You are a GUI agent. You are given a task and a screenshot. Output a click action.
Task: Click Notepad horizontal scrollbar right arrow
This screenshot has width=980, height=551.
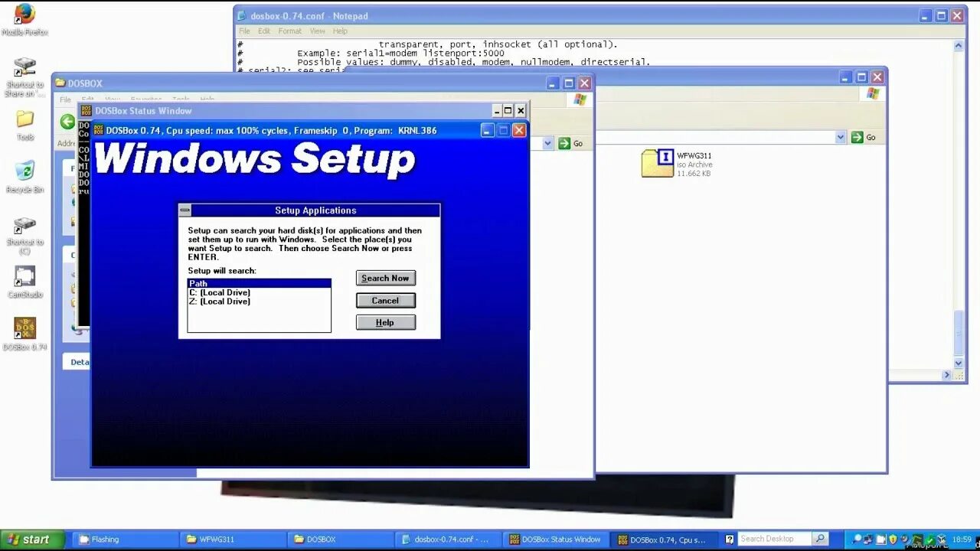(x=947, y=375)
